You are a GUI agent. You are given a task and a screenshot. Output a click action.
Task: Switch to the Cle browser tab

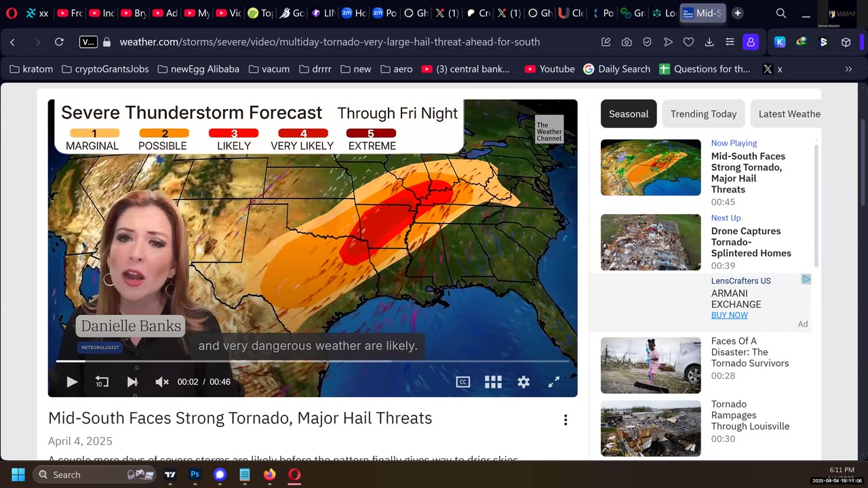pyautogui.click(x=572, y=13)
